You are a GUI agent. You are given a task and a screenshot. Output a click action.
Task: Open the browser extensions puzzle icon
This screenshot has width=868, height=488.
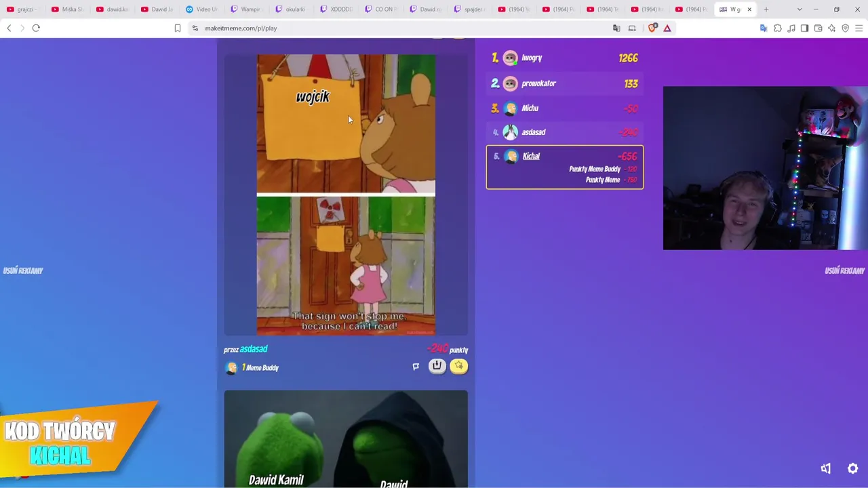[778, 28]
